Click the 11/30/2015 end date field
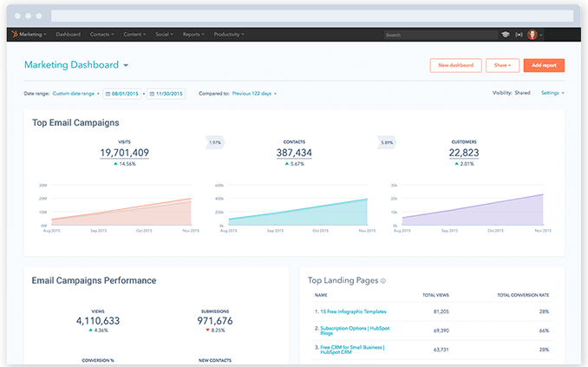 (x=166, y=94)
